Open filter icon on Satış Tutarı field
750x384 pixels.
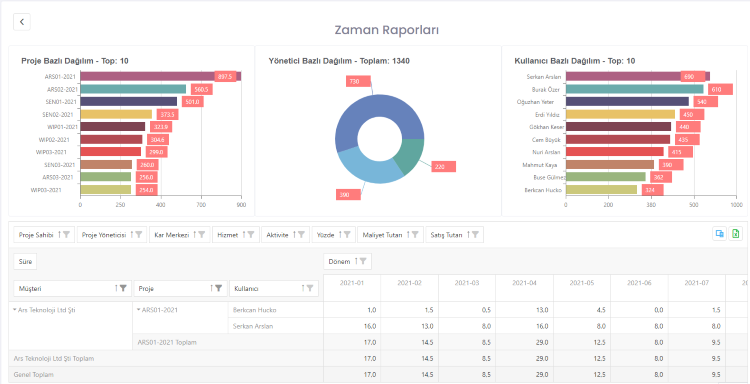[475, 235]
